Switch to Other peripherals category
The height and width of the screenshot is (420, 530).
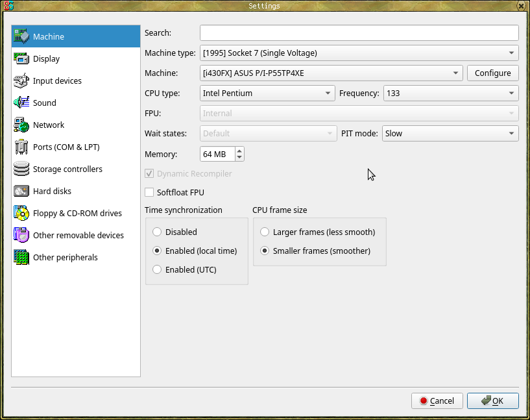65,258
